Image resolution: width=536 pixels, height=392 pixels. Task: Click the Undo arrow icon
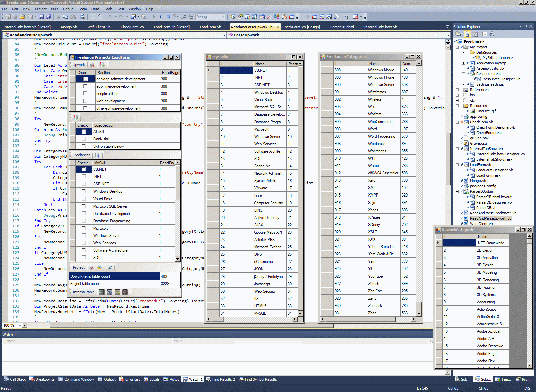pos(109,17)
